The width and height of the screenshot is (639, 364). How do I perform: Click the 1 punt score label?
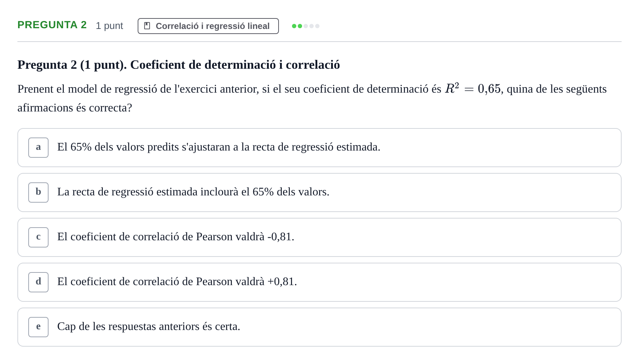click(x=109, y=26)
